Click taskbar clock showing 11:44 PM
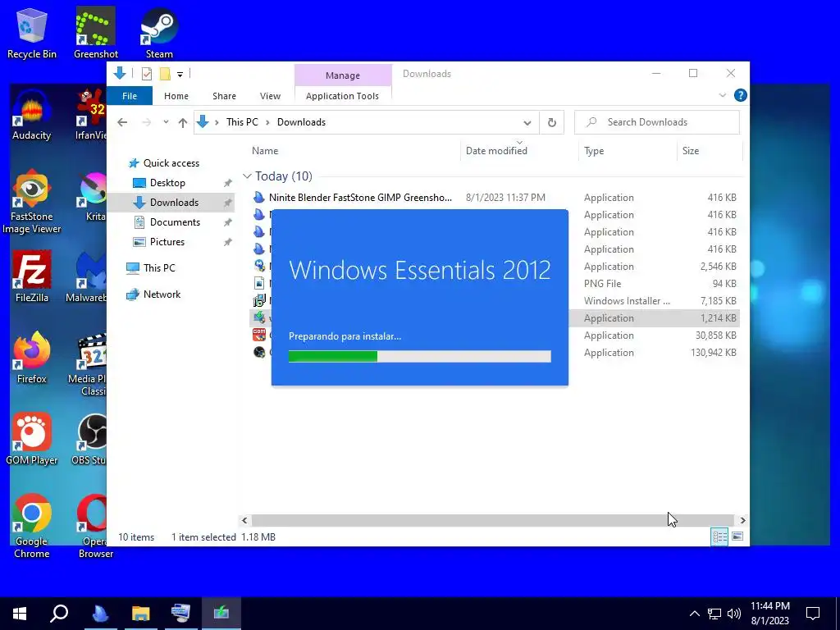 (x=769, y=614)
